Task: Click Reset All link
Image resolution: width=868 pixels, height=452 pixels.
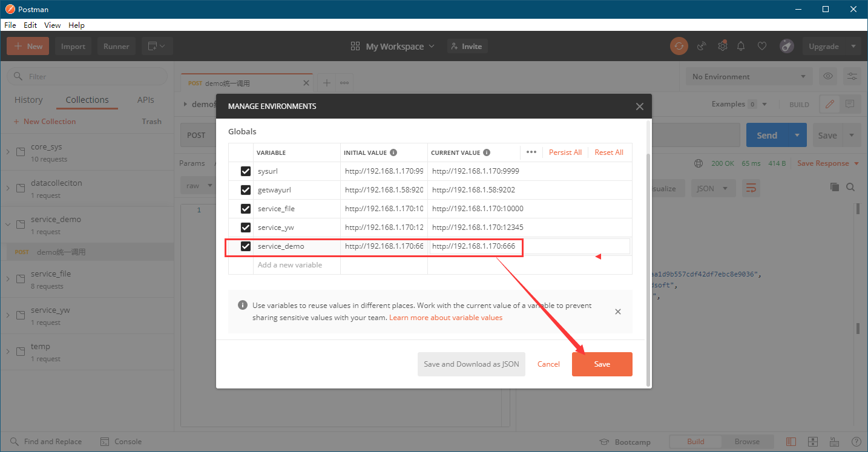Action: coord(609,152)
